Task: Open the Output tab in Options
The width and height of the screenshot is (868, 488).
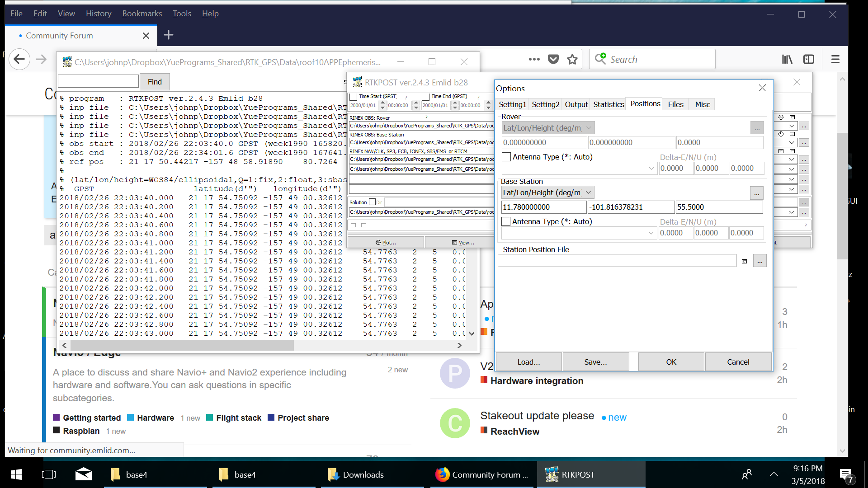Action: click(x=576, y=104)
